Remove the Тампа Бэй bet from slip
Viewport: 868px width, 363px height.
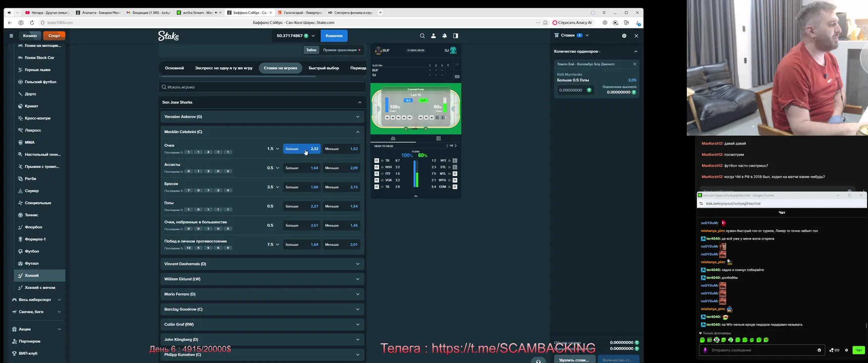(x=635, y=64)
